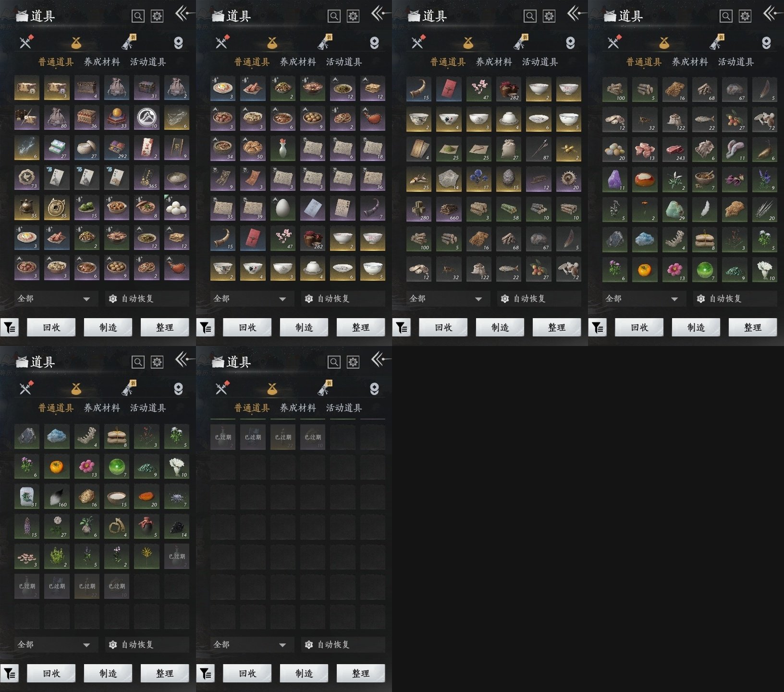This screenshot has width=784, height=692.
Task: Select the item stack showing 365
Action: coord(147,177)
